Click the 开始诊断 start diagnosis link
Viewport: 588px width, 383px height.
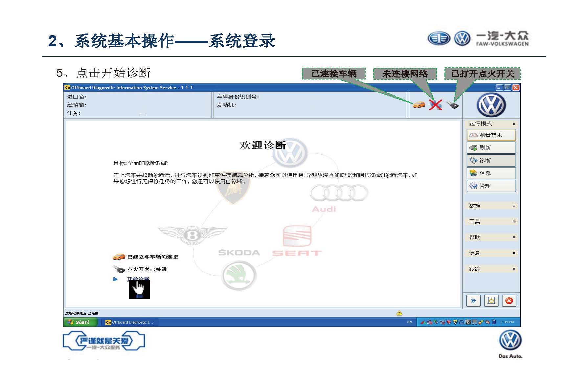tap(138, 279)
